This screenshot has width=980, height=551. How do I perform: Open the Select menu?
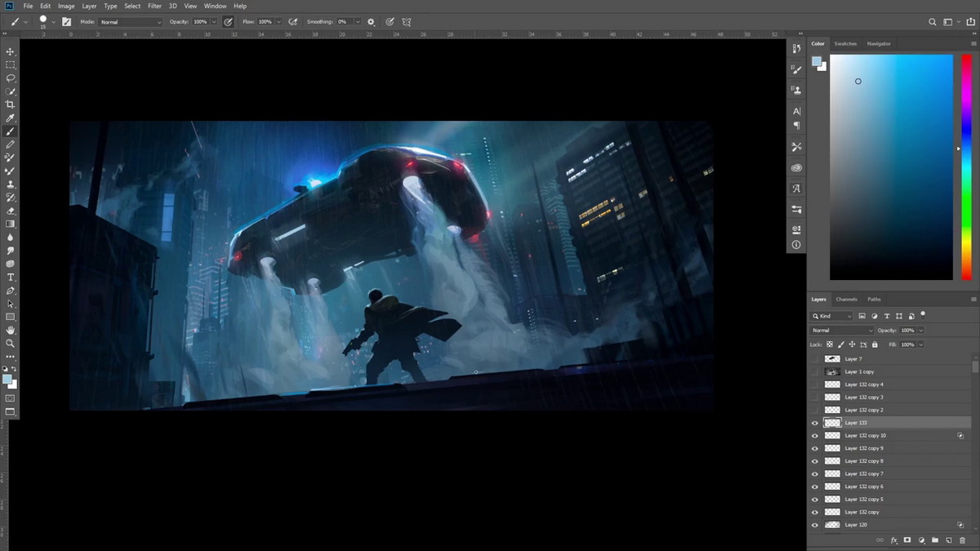(132, 6)
